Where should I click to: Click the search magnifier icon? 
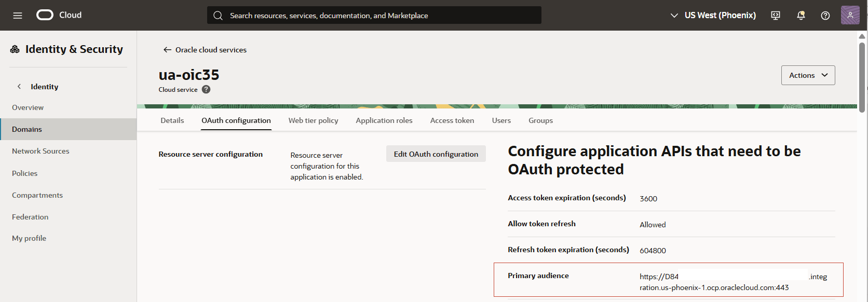pyautogui.click(x=218, y=16)
